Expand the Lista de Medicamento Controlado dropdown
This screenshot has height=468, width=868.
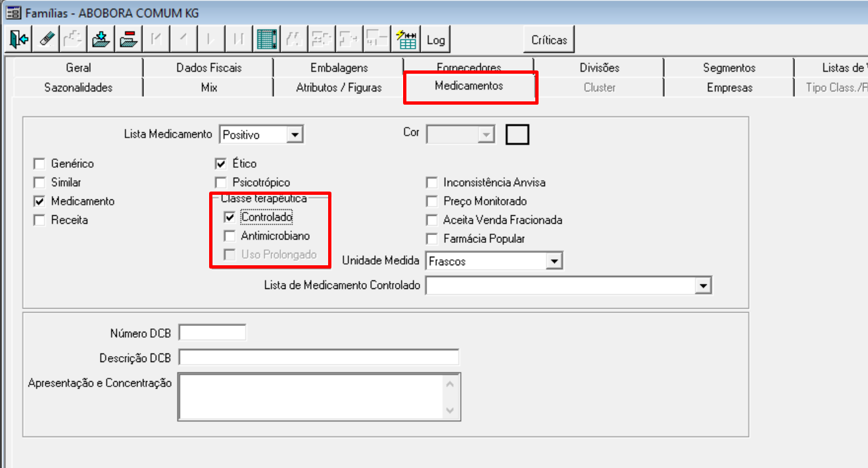(x=704, y=286)
